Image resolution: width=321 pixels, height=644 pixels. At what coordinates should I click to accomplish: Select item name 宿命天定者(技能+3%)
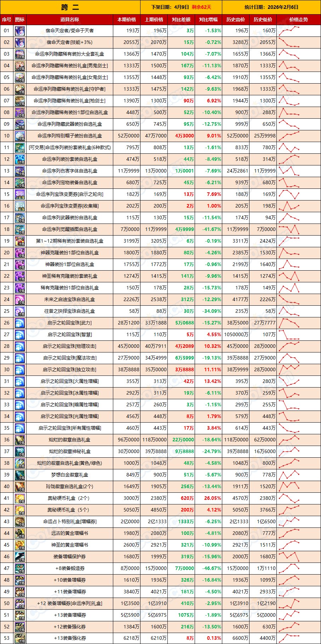point(70,43)
